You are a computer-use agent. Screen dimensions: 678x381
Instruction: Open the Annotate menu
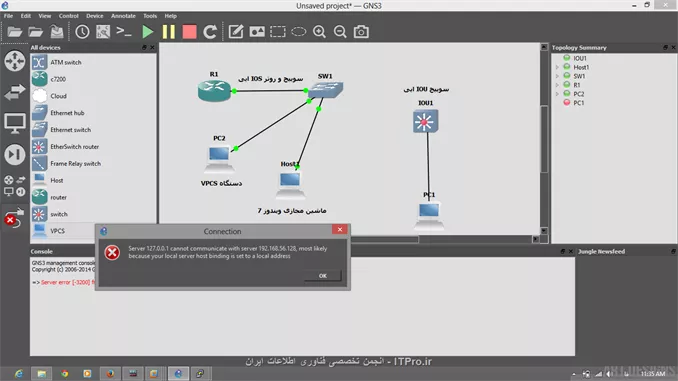123,16
